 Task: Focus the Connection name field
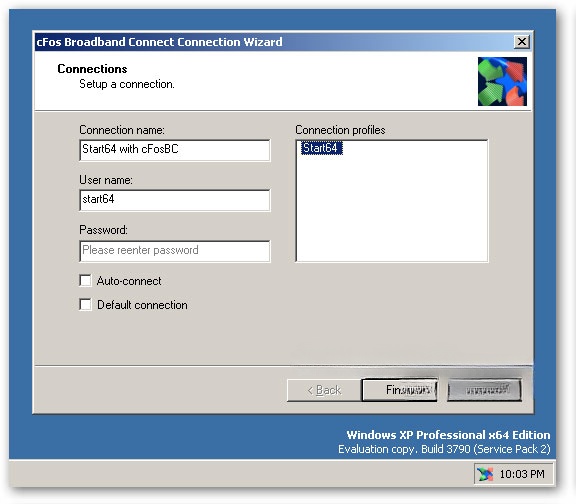(175, 150)
